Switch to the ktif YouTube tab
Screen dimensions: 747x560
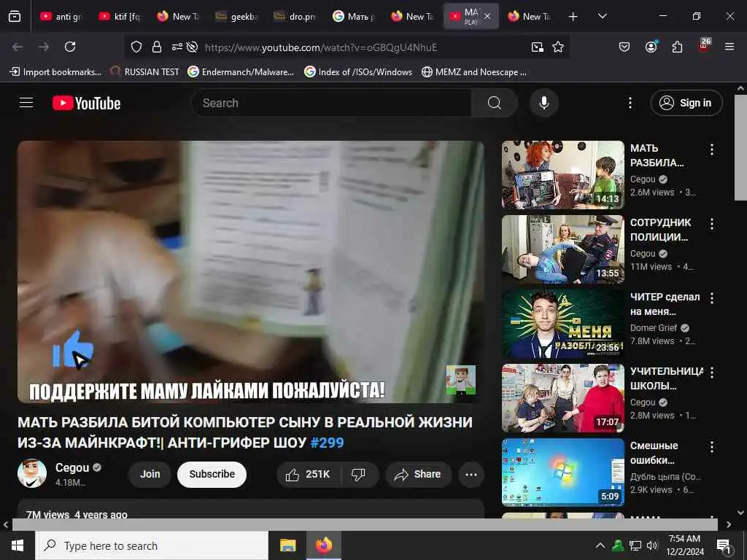click(x=119, y=17)
